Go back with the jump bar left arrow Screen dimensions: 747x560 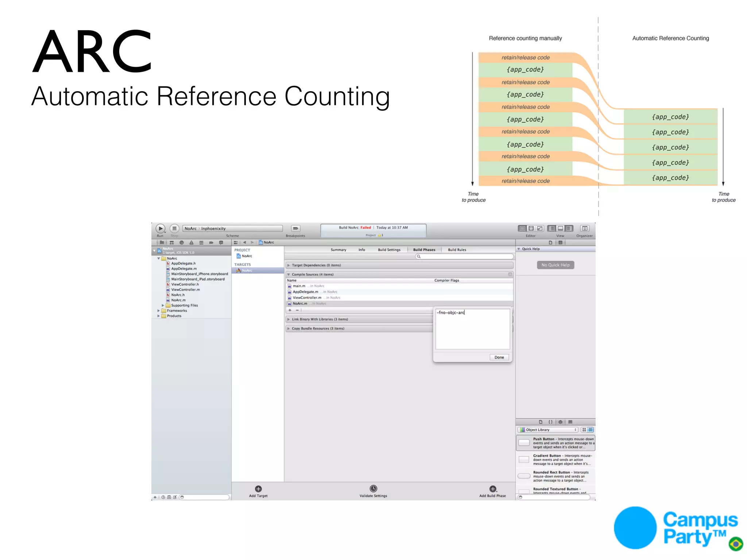(244, 242)
